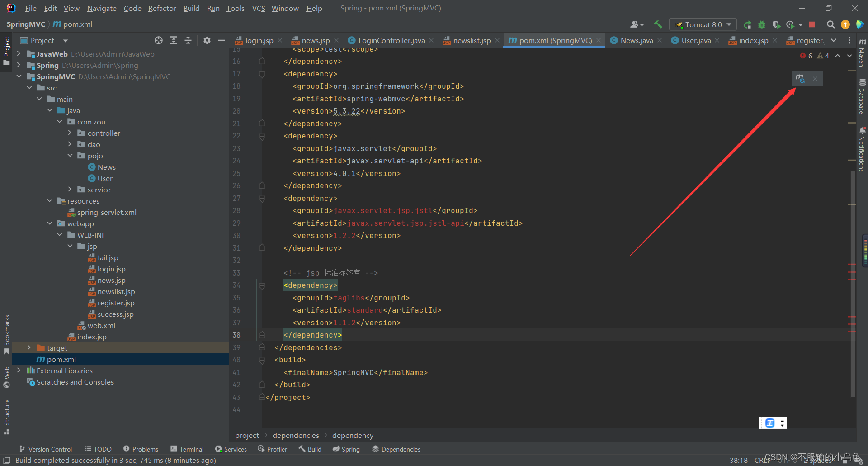Click the IDE update arrow icon
868x466 pixels.
click(x=845, y=24)
